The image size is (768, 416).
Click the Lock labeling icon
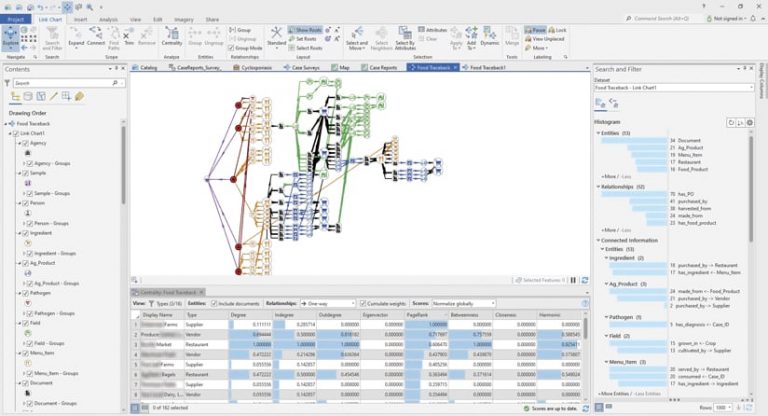(557, 30)
